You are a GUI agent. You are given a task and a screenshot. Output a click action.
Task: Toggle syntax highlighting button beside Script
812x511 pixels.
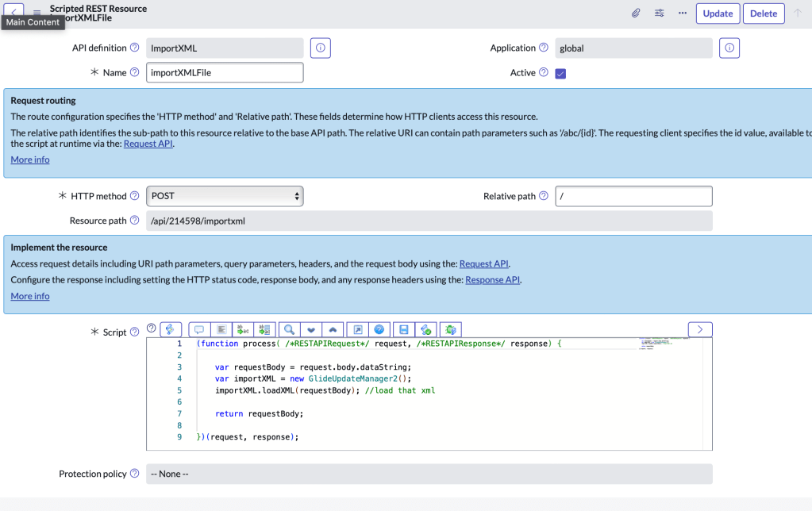pyautogui.click(x=171, y=329)
